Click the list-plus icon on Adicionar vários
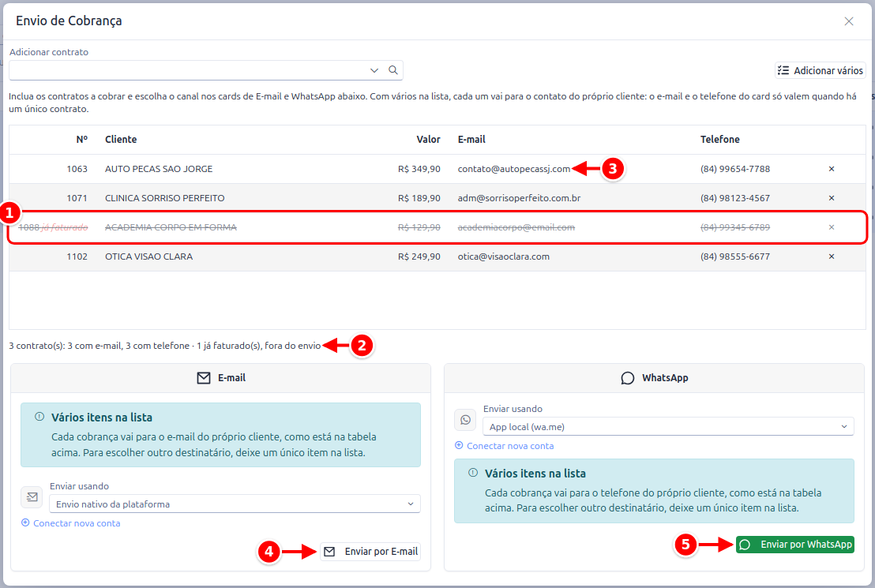Screen dimensions: 875x588 click(783, 70)
